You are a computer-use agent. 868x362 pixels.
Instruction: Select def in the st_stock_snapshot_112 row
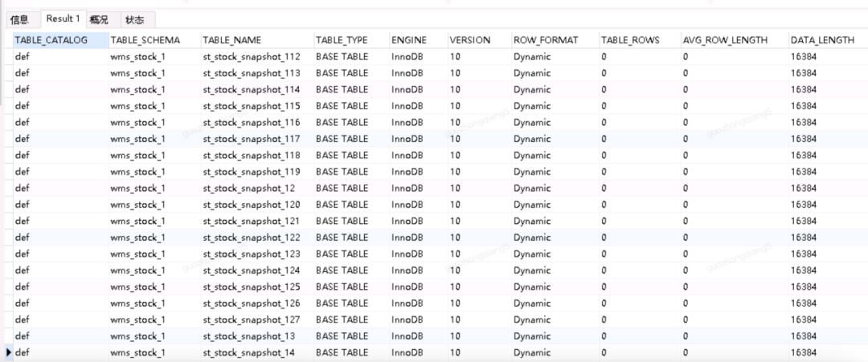pos(60,56)
